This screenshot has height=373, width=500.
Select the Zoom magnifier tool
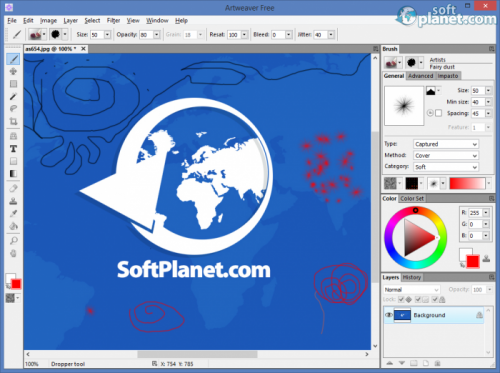point(13,241)
